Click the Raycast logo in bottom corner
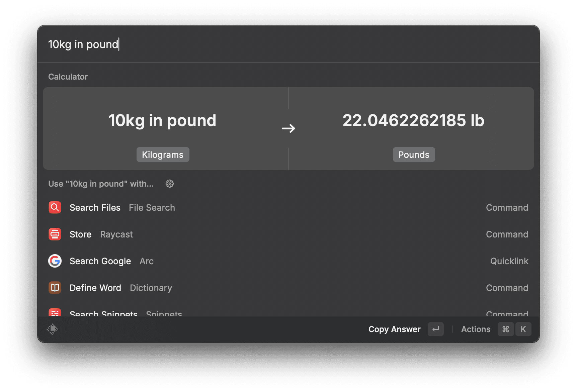This screenshot has width=577, height=392. tap(53, 329)
